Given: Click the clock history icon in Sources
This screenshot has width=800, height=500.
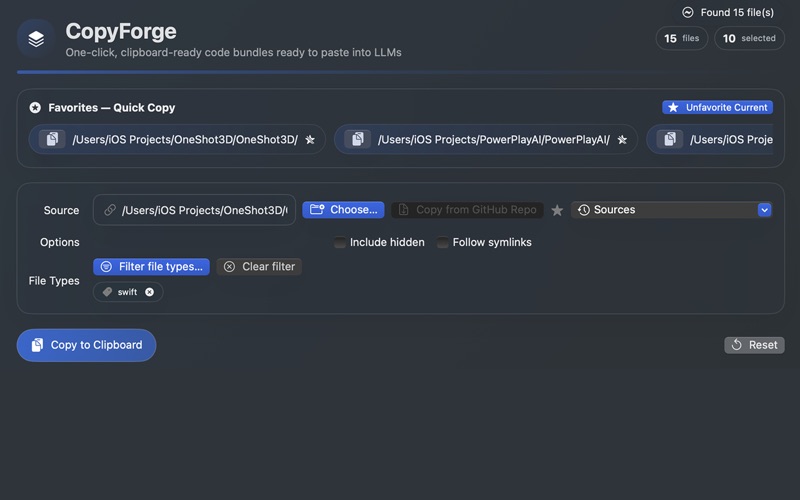Looking at the screenshot, I should point(584,210).
